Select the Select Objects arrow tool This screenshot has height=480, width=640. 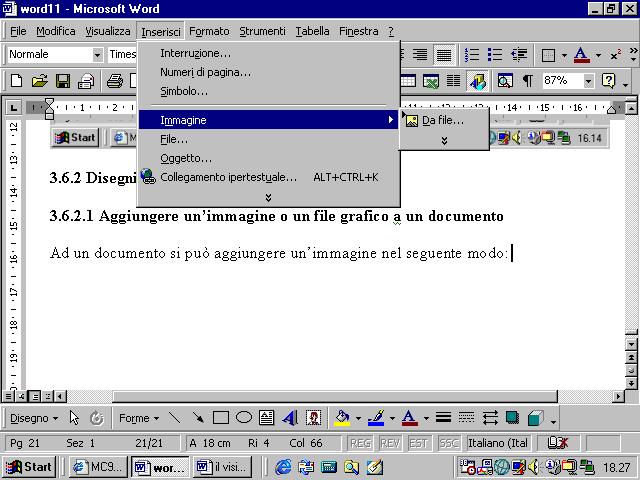[x=74, y=418]
